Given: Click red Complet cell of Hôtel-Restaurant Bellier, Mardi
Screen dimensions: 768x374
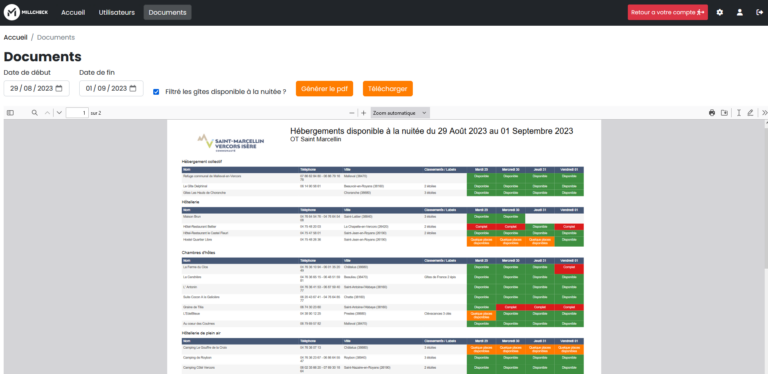Looking at the screenshot, I should 481,227.
